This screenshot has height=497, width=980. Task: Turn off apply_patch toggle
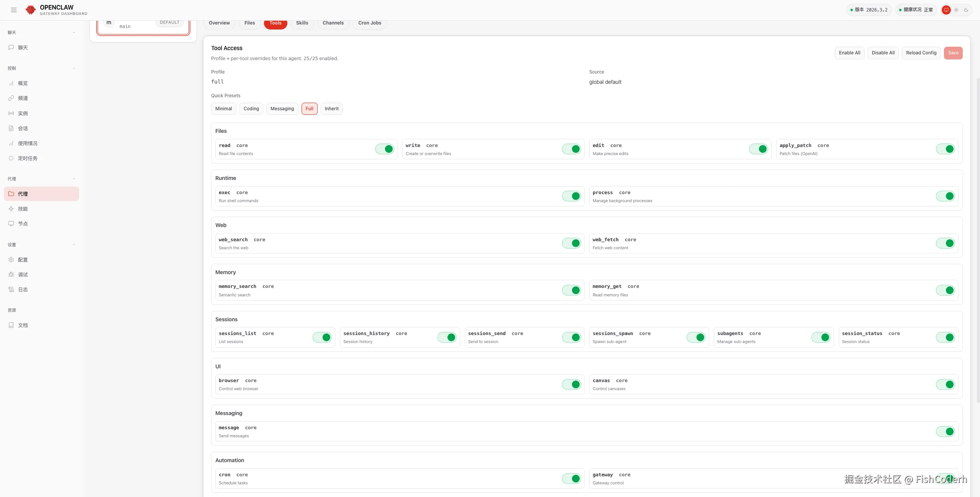(x=945, y=149)
